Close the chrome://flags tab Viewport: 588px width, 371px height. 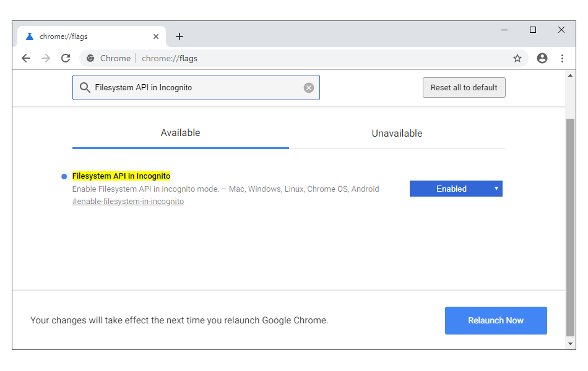(156, 36)
